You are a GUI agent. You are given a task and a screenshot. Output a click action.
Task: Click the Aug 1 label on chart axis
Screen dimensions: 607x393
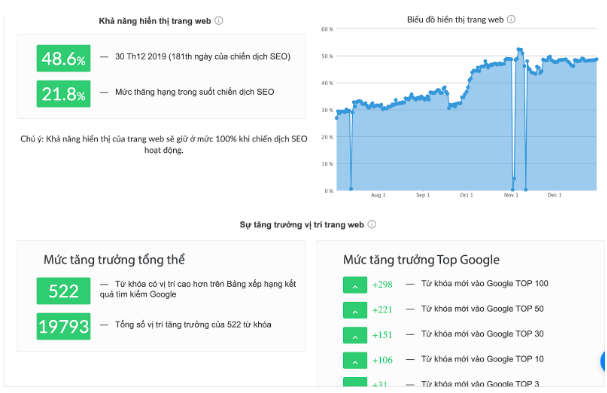[x=378, y=195]
